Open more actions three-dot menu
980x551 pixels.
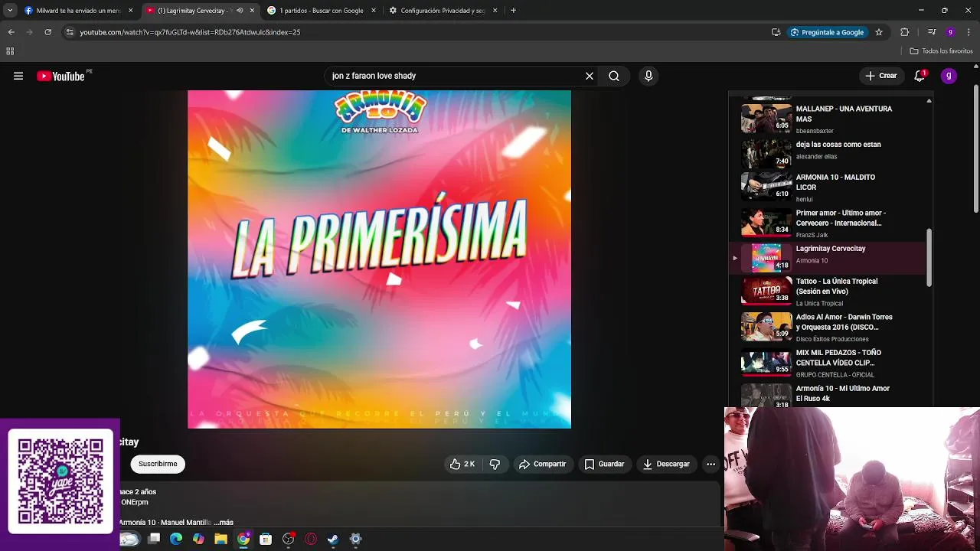point(710,464)
